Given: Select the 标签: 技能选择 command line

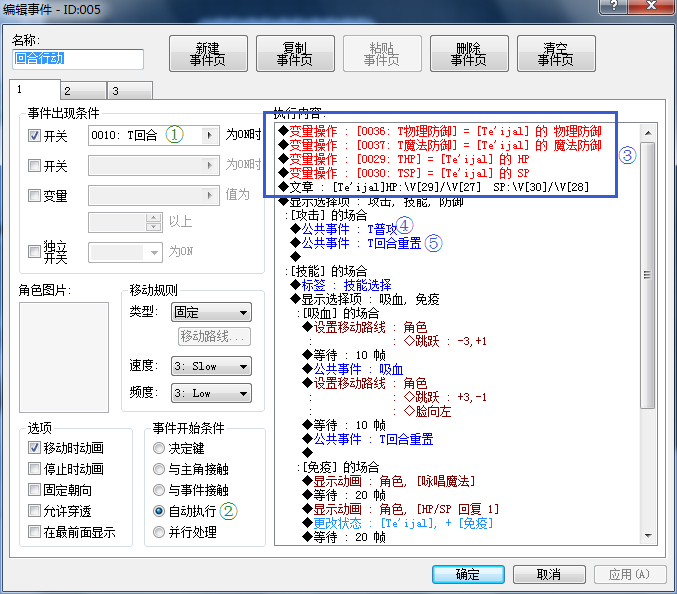Looking at the screenshot, I should [x=341, y=285].
